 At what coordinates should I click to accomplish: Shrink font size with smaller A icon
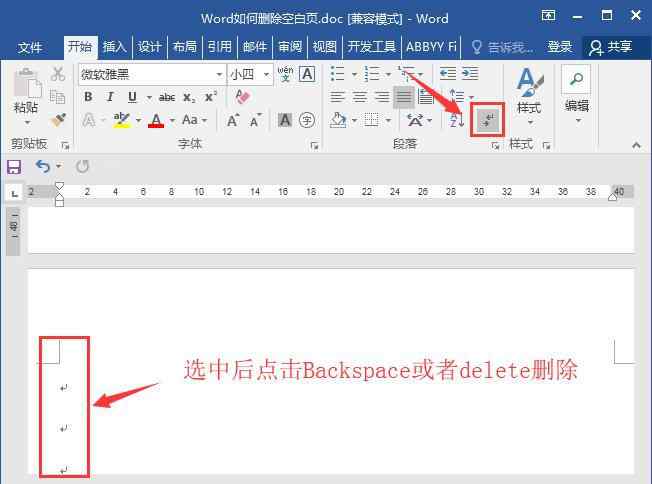(x=256, y=121)
